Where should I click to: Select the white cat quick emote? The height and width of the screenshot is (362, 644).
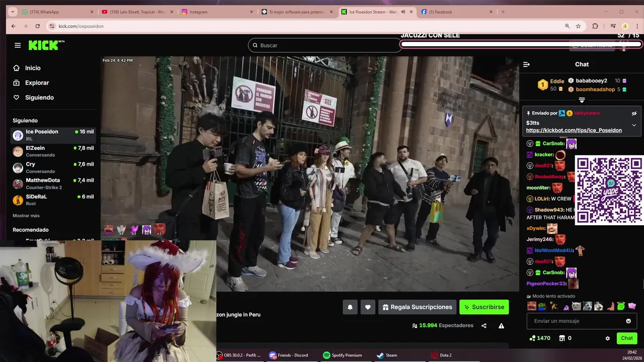577,306
